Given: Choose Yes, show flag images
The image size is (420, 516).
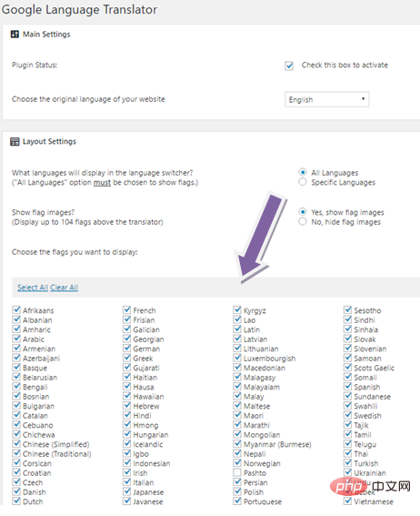Looking at the screenshot, I should click(303, 212).
